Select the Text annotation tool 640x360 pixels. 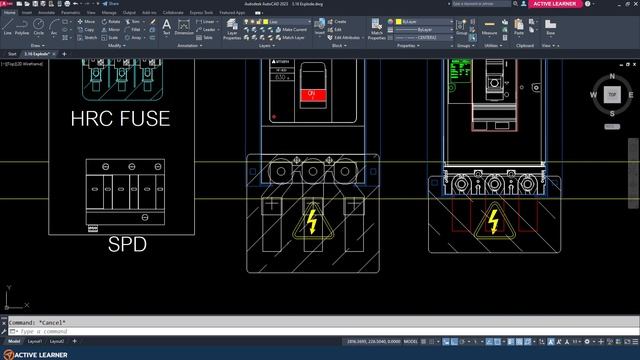point(167,27)
